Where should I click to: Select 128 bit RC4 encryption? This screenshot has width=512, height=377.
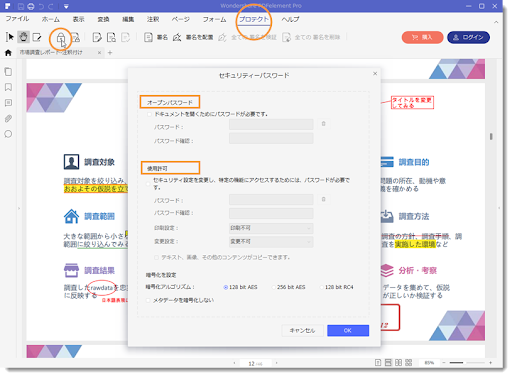click(322, 287)
